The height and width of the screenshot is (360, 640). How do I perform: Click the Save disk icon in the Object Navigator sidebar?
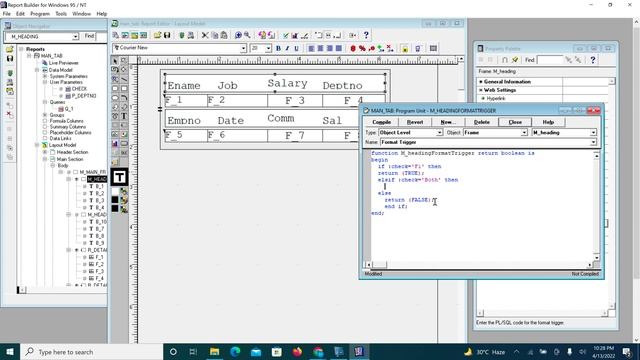10,59
